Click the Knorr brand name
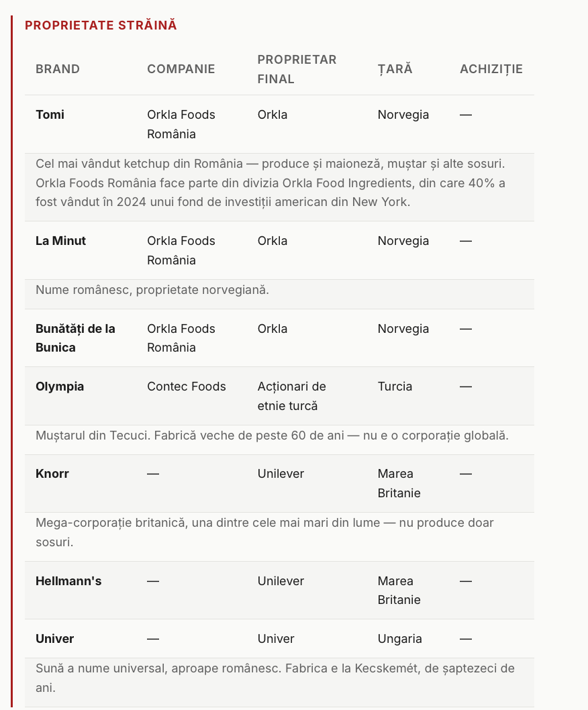This screenshot has width=588, height=710. point(52,474)
